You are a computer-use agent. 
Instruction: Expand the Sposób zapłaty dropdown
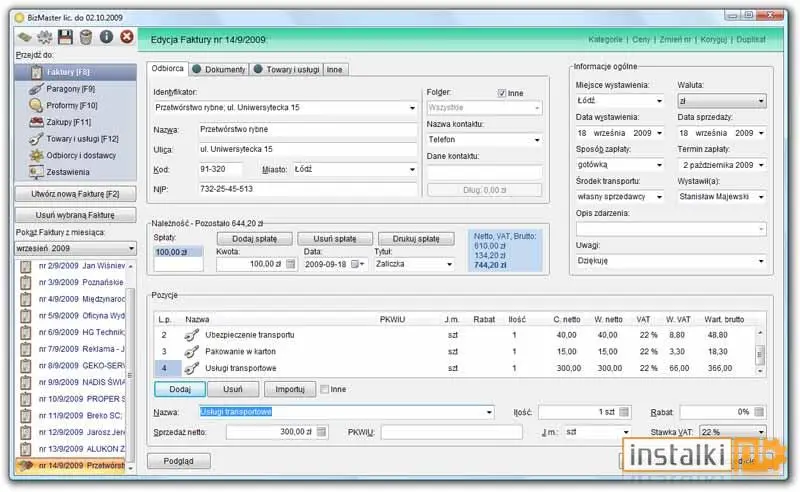[x=660, y=165]
